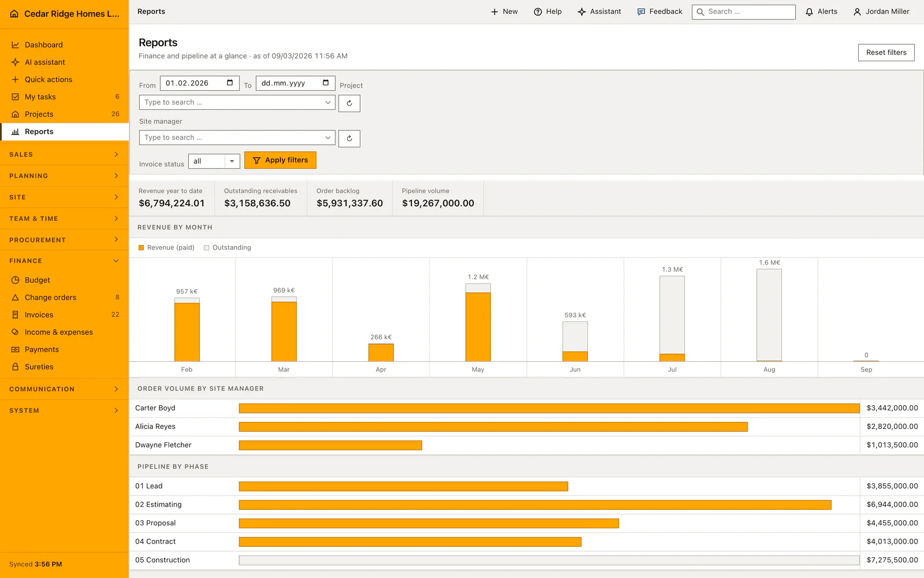Reset the Project filter with refresh icon

(349, 103)
